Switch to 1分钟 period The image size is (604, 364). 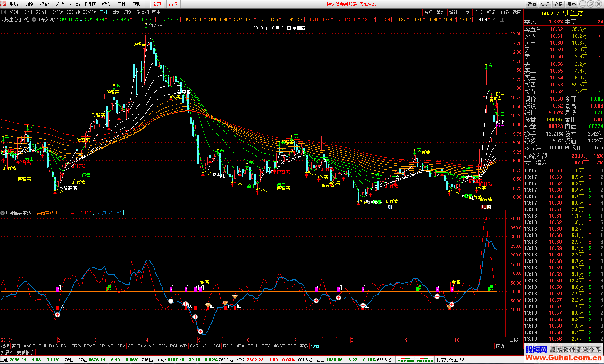(27, 12)
